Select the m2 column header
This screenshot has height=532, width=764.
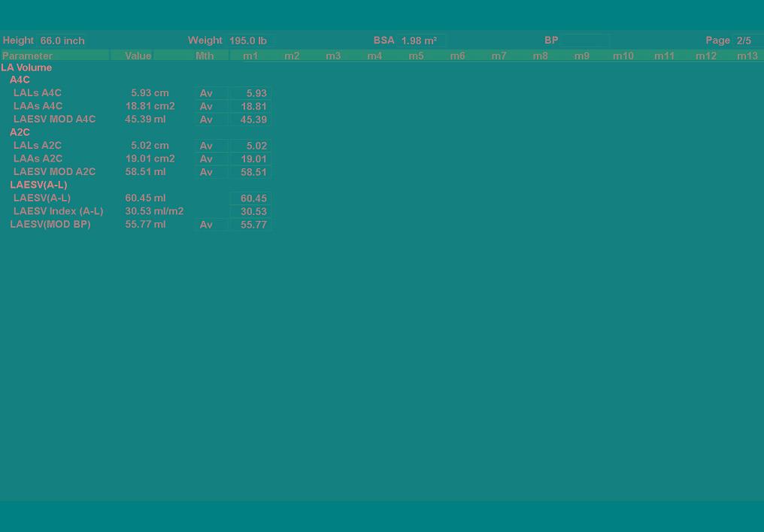[x=292, y=56]
